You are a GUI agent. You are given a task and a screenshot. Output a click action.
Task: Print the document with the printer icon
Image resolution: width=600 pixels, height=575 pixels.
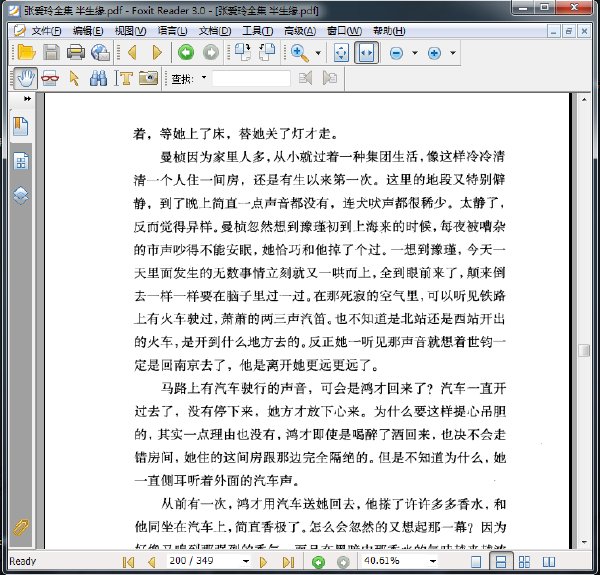pyautogui.click(x=76, y=52)
